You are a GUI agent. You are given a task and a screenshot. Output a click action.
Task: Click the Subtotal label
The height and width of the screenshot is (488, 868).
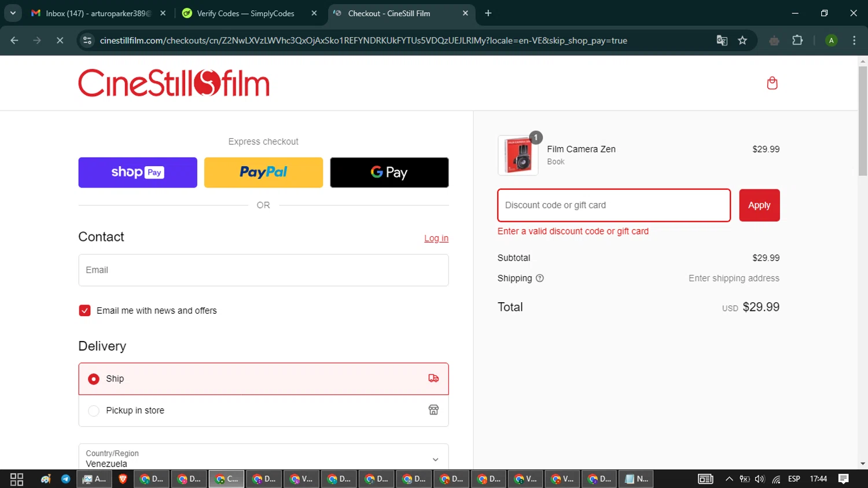coord(514,258)
